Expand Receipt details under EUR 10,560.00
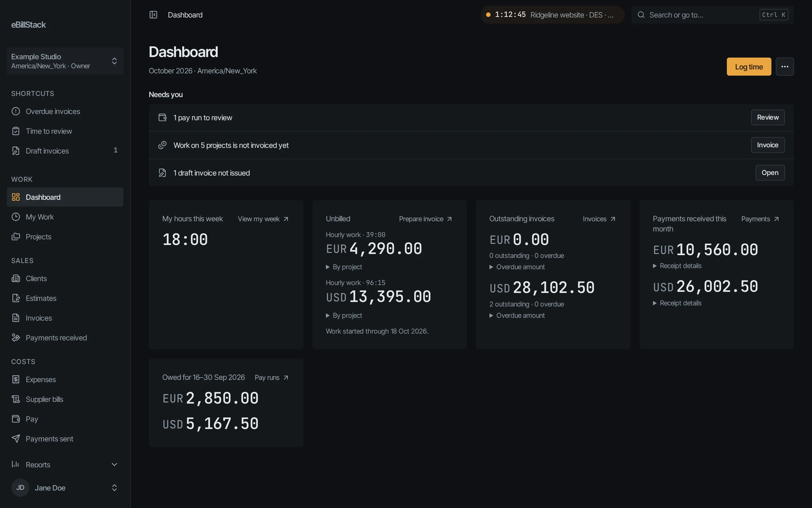This screenshot has height=508, width=812. coord(677,266)
